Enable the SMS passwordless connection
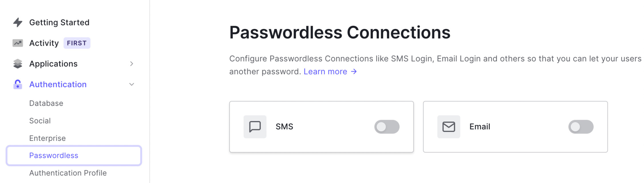This screenshot has width=644, height=183. (387, 127)
